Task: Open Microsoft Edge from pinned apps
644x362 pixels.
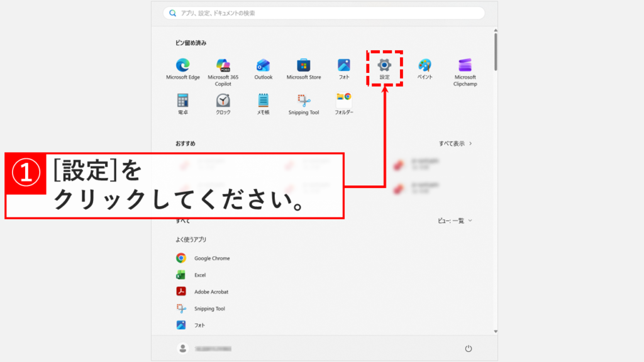Action: click(x=183, y=69)
